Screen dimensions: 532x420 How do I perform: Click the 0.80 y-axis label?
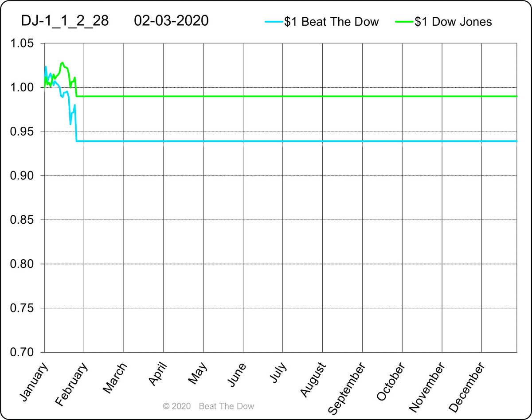[x=21, y=264]
